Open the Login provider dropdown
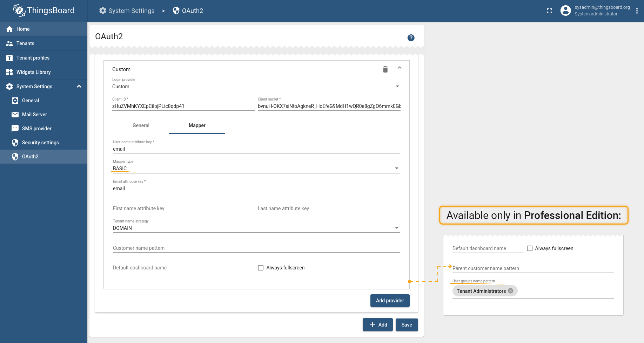Viewport: 644px width, 343px height. 256,87
